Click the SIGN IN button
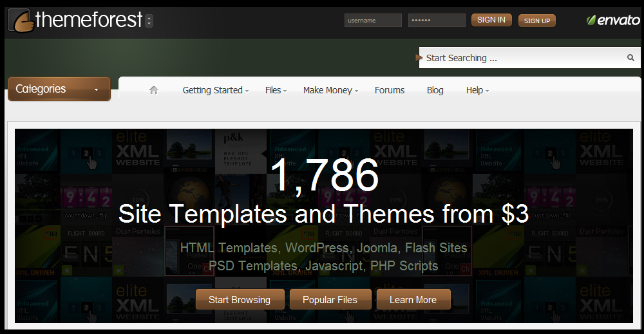Viewport: 644px width, 334px height. pos(491,20)
